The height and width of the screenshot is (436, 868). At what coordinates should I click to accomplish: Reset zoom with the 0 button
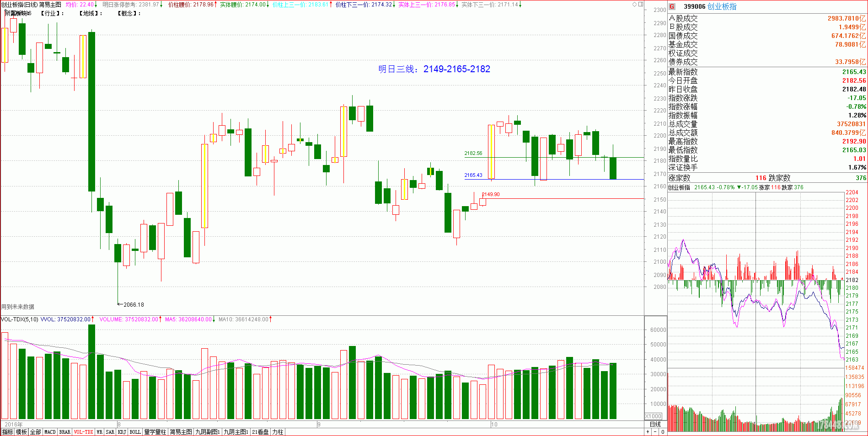point(663,431)
